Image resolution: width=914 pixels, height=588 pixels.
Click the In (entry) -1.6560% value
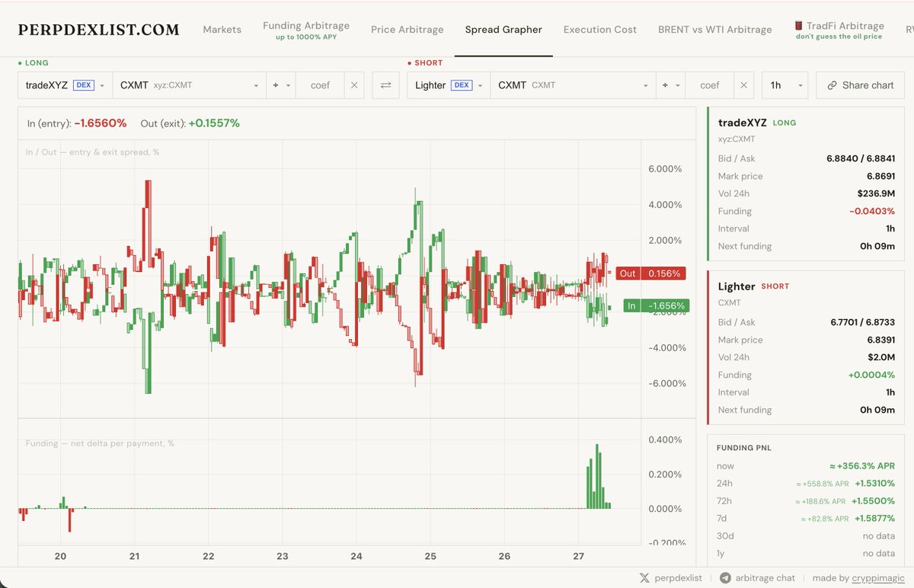pos(101,123)
